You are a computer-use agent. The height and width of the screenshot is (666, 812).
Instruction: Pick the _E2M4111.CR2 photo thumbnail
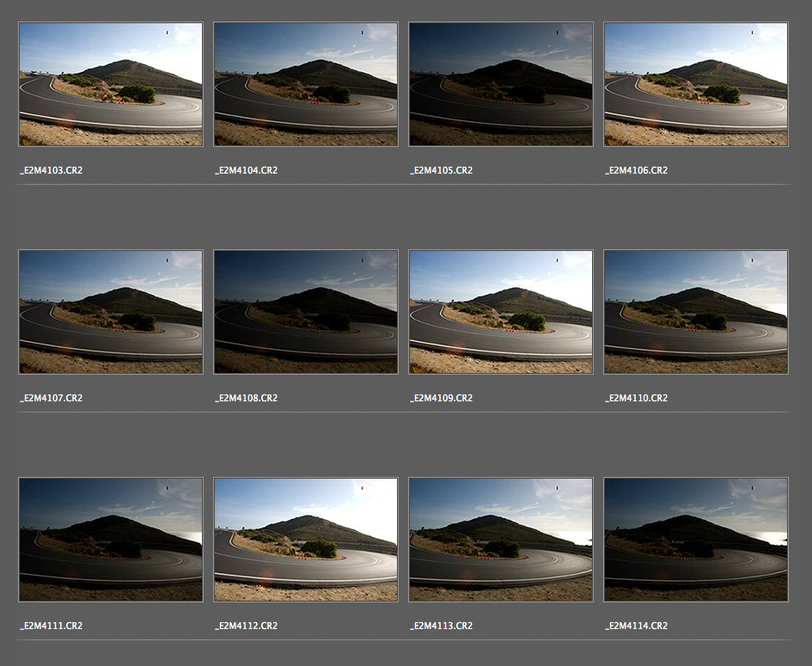[110, 540]
